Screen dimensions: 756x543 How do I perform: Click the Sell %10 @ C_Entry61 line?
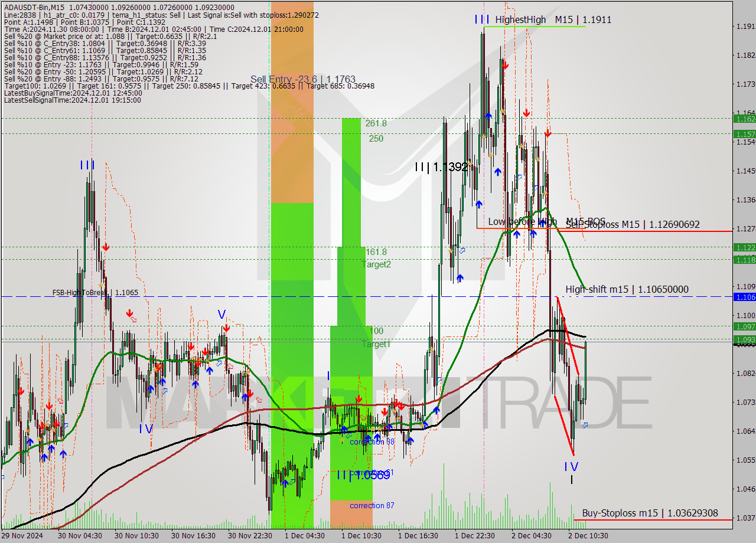click(105, 50)
